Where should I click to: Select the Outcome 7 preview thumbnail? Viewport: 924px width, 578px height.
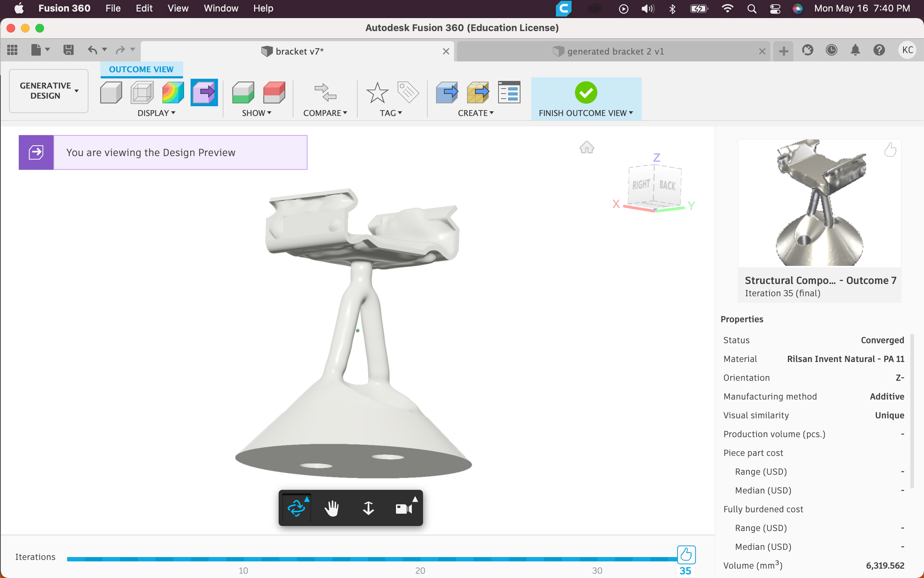click(x=819, y=203)
